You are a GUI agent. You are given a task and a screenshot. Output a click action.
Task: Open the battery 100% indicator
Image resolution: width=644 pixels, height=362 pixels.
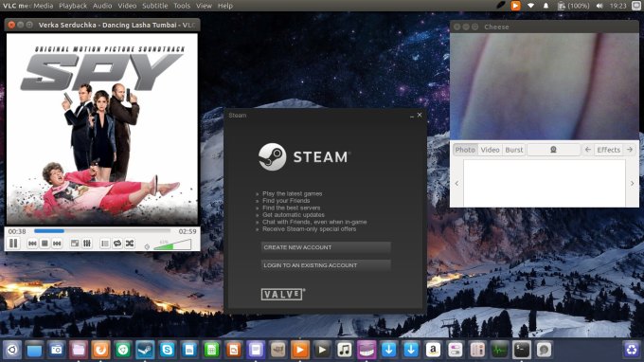point(573,6)
